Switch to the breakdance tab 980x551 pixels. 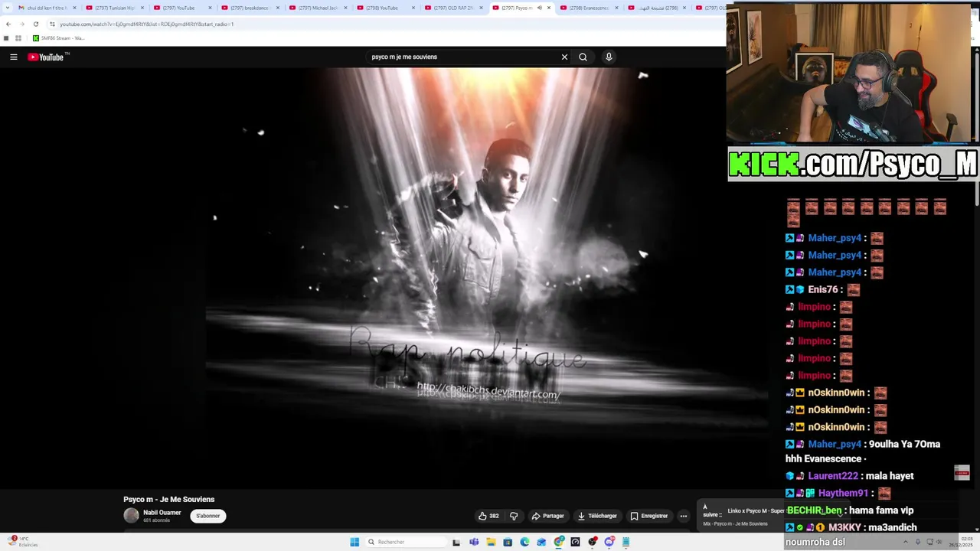pos(250,8)
